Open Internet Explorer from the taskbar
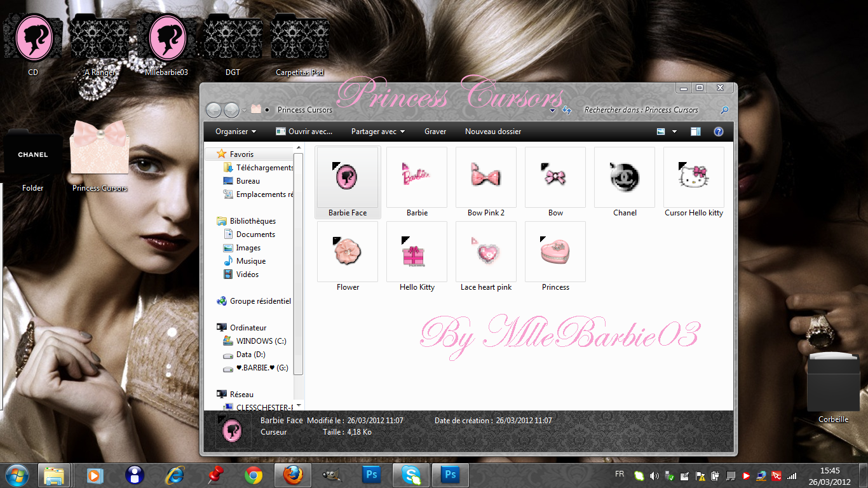The height and width of the screenshot is (488, 868). pyautogui.click(x=174, y=475)
